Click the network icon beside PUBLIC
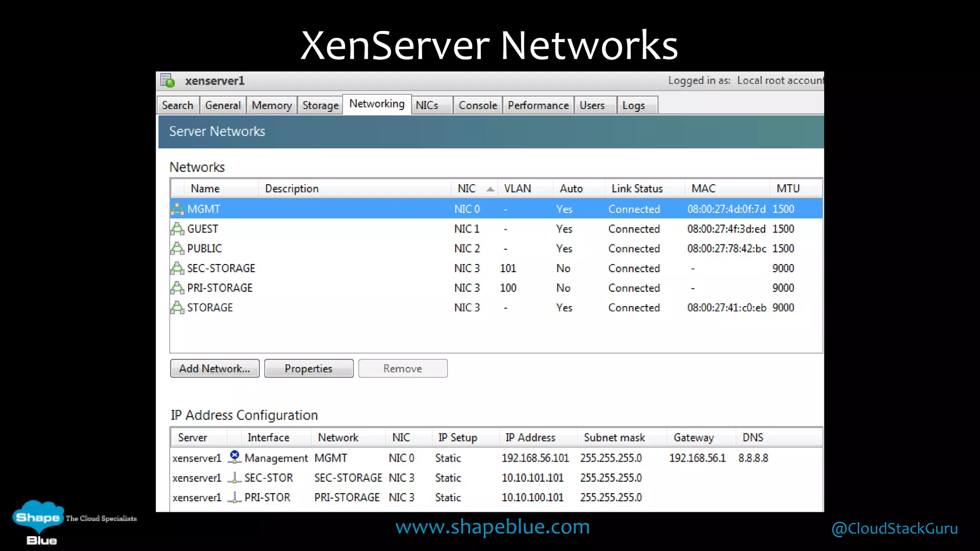980x551 pixels. pyautogui.click(x=177, y=248)
